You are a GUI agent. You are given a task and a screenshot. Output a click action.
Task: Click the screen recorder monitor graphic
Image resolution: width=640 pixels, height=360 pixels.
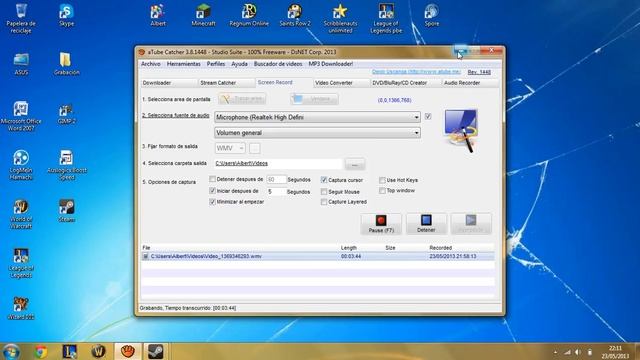pos(460,131)
